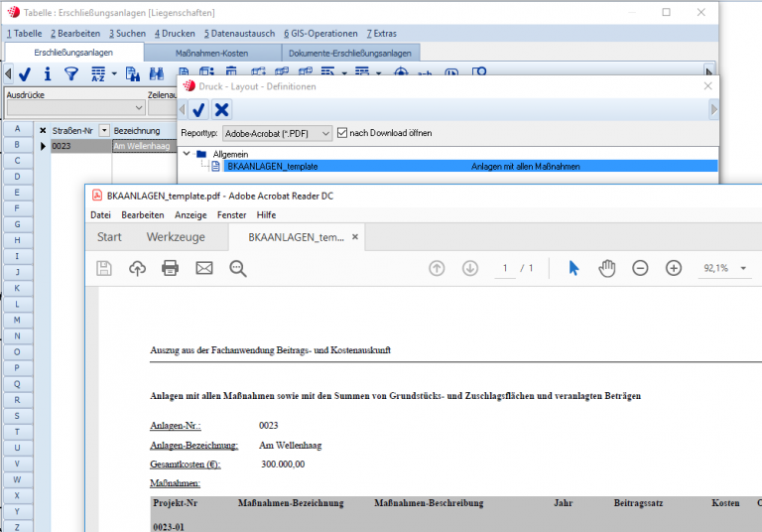Activate the Acrobat selection arrow tool
Viewport: 762px width, 532px height.
coord(573,268)
